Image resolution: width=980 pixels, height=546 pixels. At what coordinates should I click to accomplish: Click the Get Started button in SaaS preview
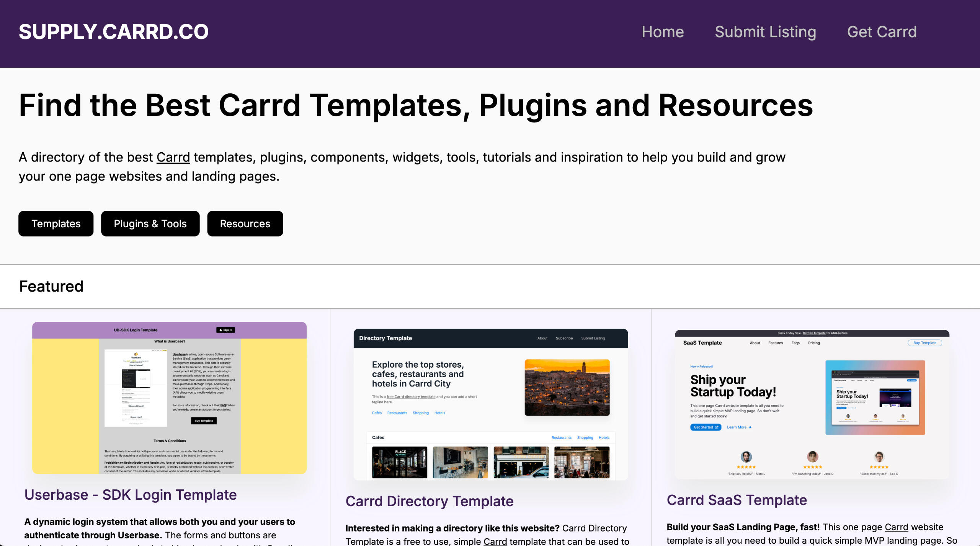tap(706, 427)
